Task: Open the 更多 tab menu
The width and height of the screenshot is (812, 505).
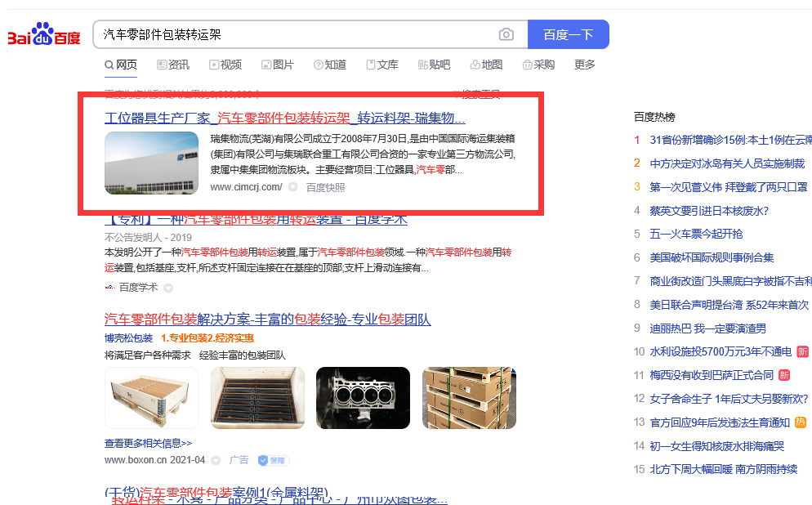Action: coord(585,65)
